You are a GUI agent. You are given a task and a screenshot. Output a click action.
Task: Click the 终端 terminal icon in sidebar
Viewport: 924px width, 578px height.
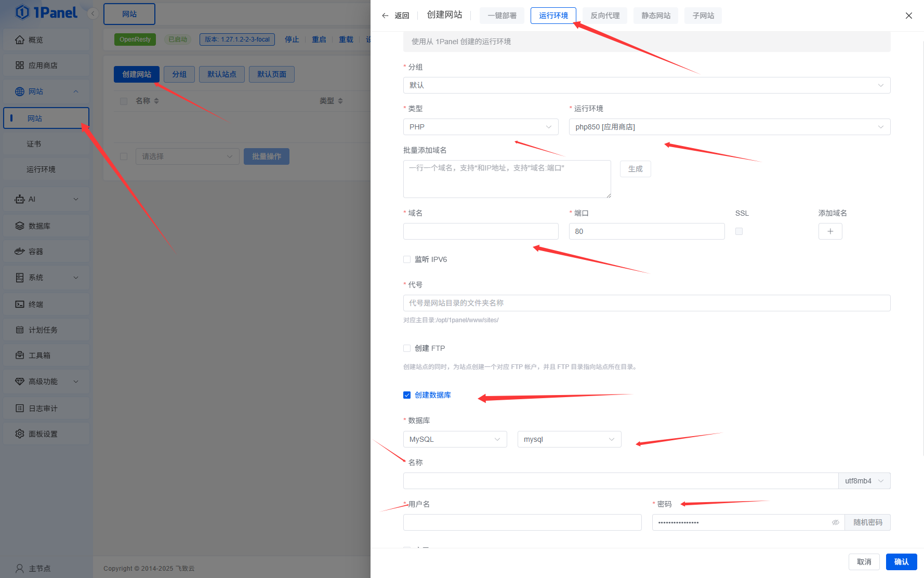20,305
